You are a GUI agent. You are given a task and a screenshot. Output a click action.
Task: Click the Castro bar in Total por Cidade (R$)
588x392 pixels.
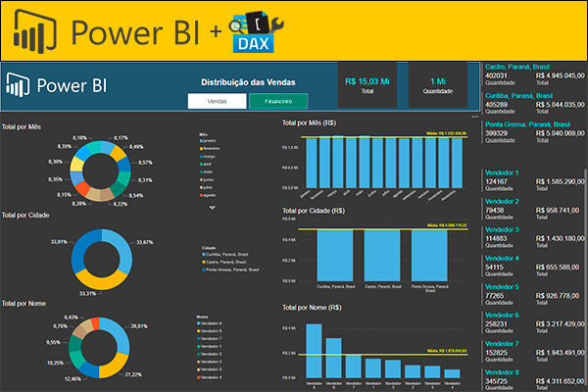pos(382,256)
